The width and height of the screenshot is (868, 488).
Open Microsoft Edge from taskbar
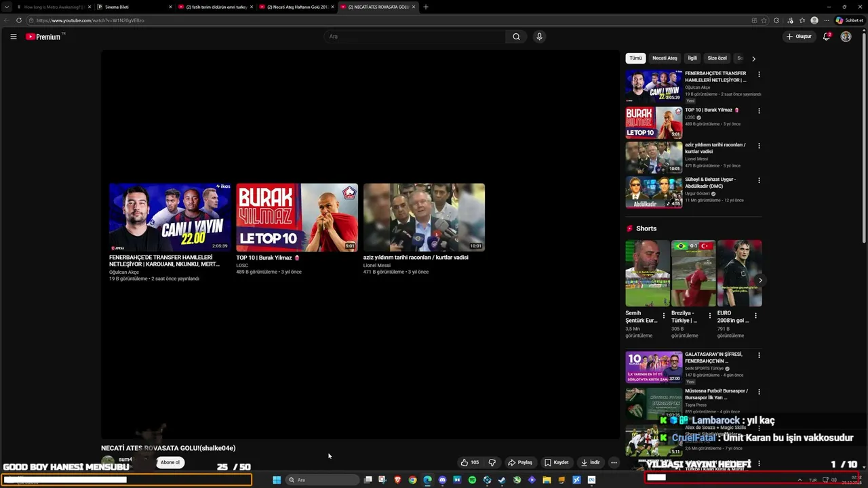click(427, 480)
